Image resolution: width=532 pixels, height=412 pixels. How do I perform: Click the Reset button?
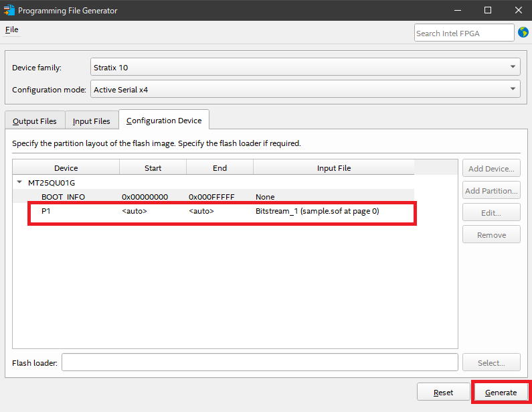[443, 392]
